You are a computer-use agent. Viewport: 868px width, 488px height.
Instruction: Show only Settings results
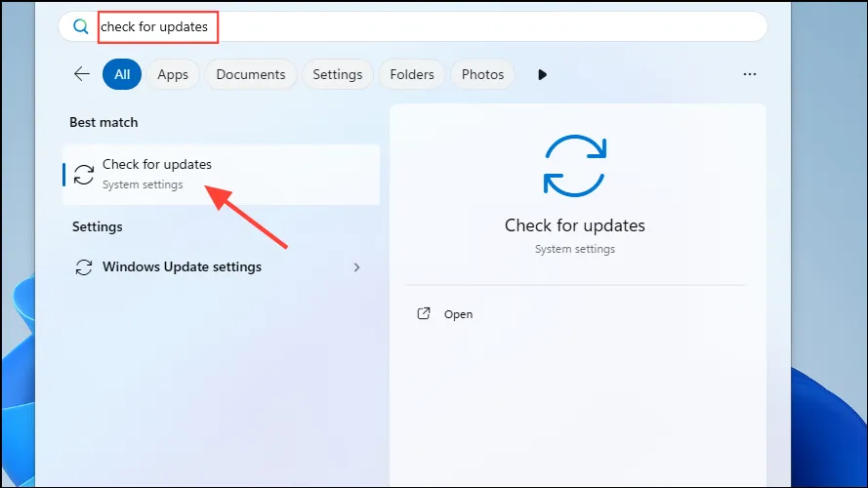337,74
